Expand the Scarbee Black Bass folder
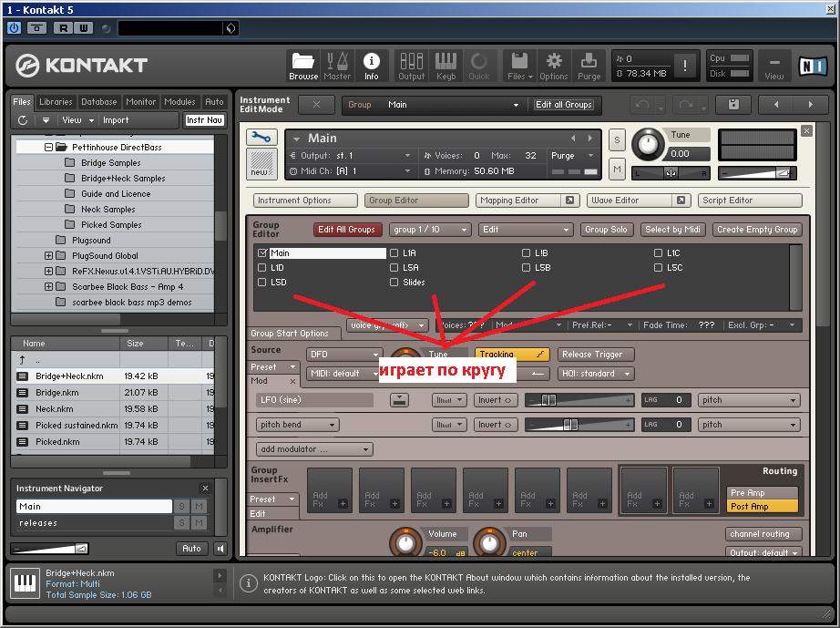The height and width of the screenshot is (628, 840). click(x=48, y=287)
